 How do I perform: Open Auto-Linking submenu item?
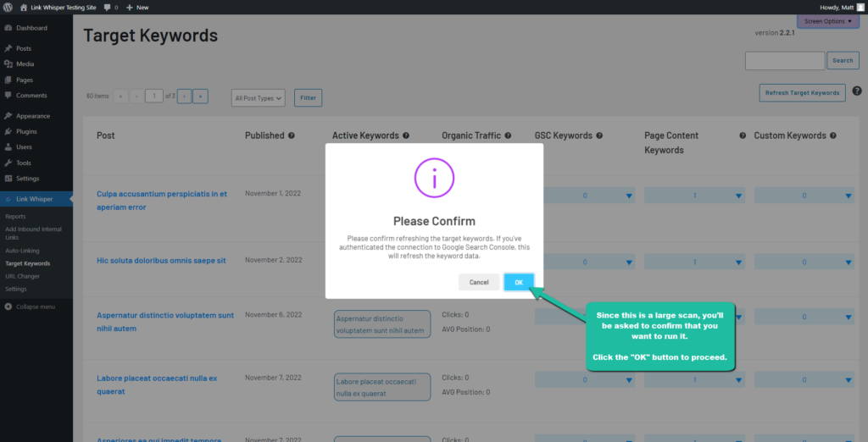point(22,251)
